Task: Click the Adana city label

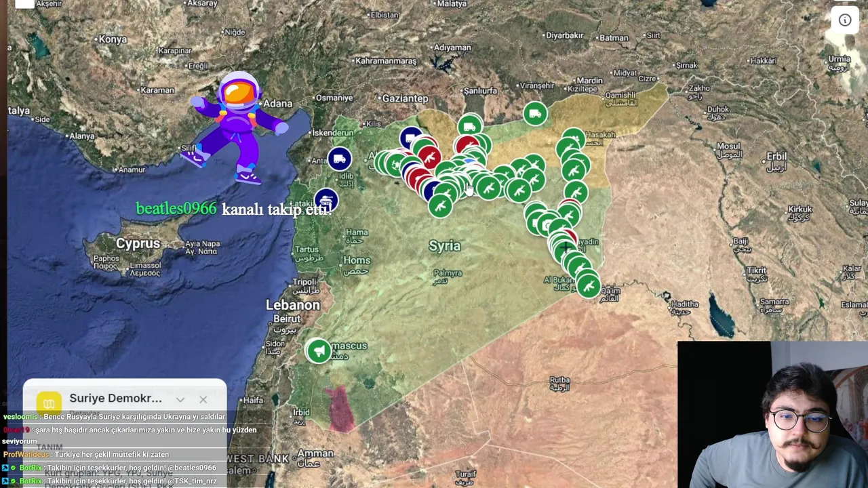Action: click(x=277, y=104)
